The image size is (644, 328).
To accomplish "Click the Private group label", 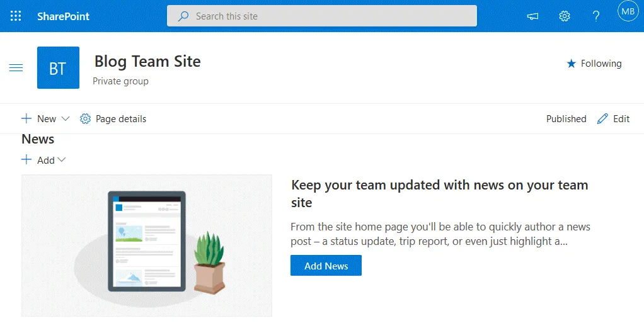I will click(120, 81).
